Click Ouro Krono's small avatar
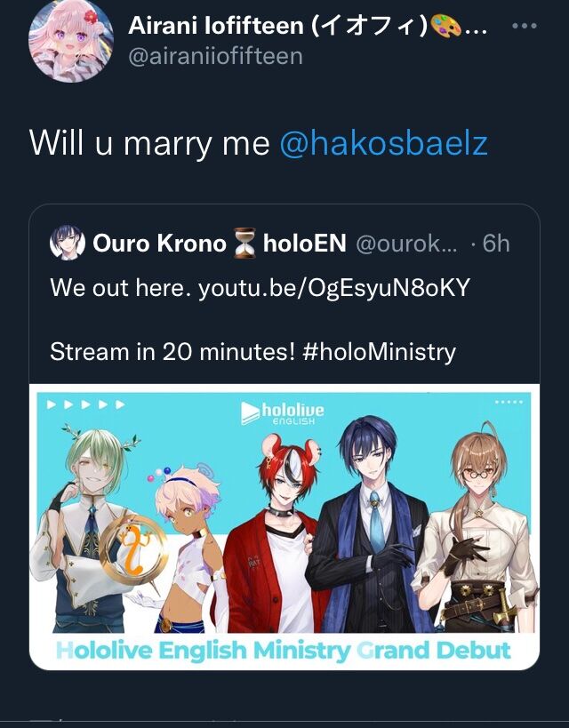The width and height of the screenshot is (569, 728). click(68, 243)
